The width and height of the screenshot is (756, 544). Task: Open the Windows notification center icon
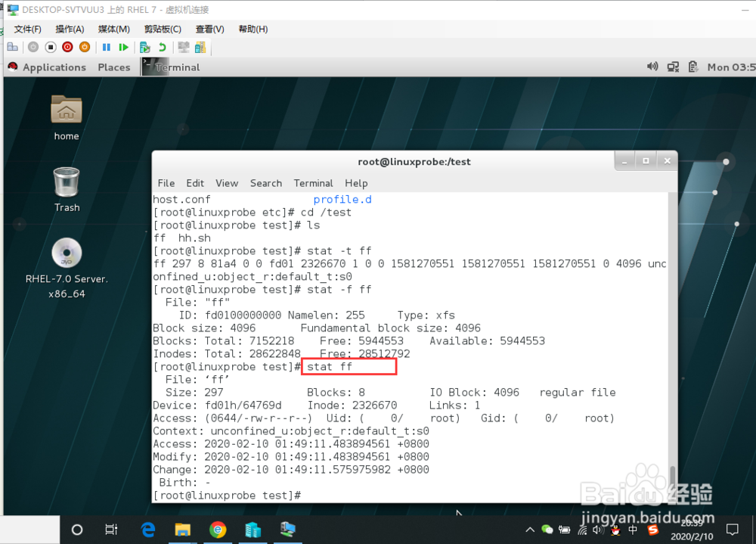[x=733, y=530]
